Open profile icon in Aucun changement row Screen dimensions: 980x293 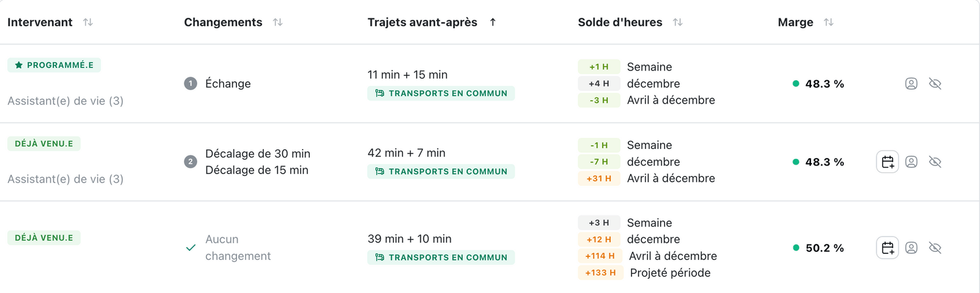911,248
